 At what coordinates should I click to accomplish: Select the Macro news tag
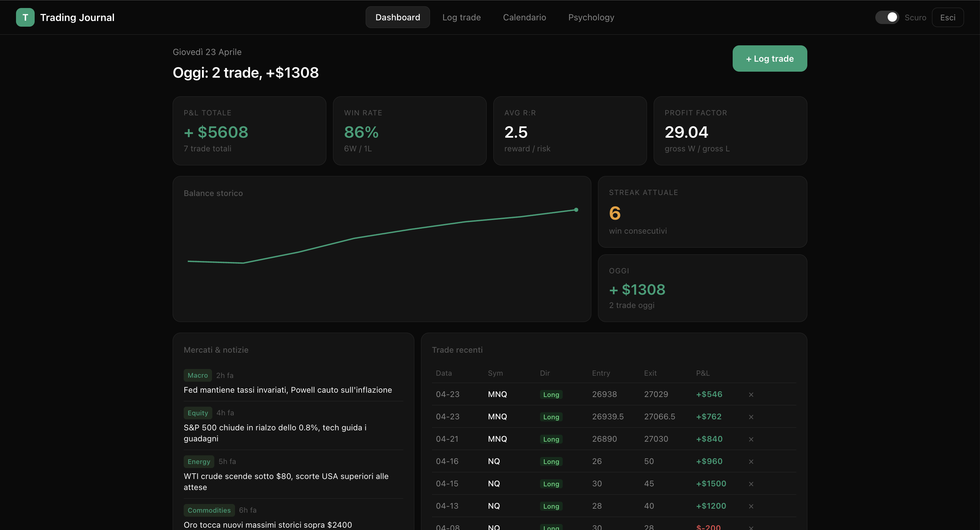(197, 375)
